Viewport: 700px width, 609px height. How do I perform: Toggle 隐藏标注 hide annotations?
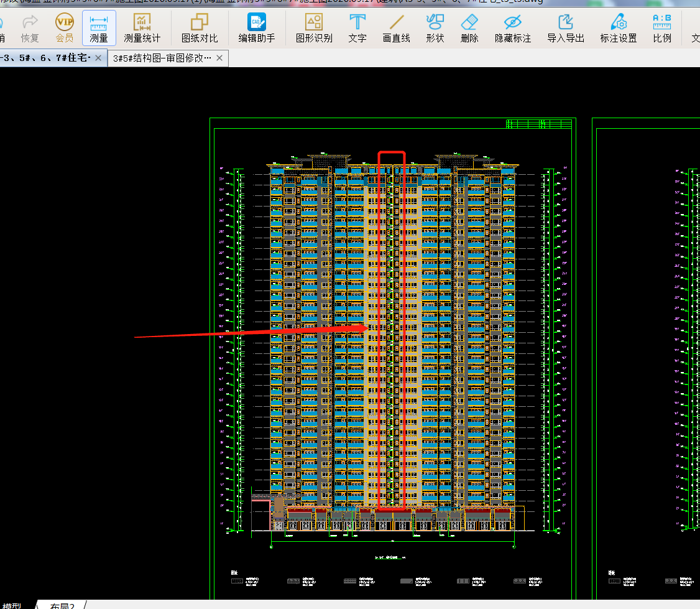(x=513, y=29)
